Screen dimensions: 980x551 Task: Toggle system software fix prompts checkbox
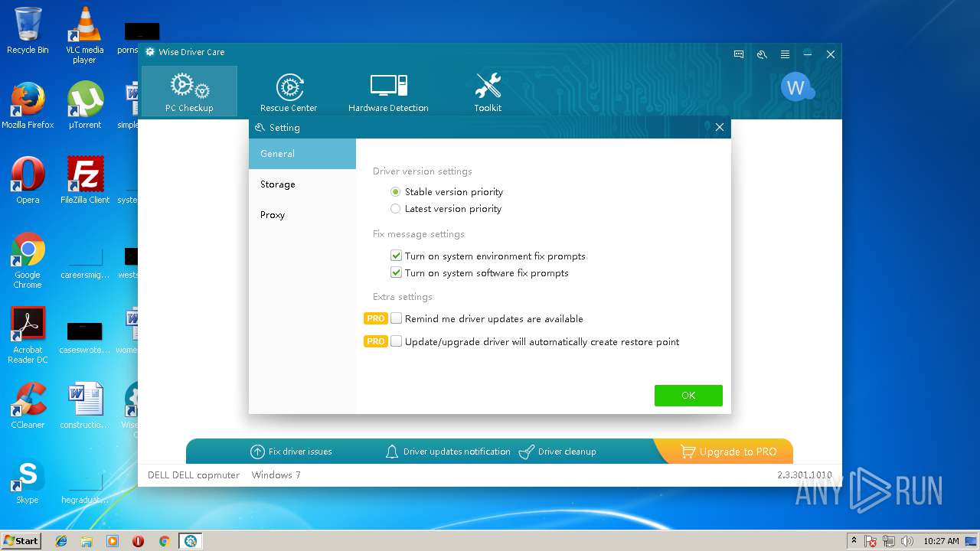click(396, 272)
